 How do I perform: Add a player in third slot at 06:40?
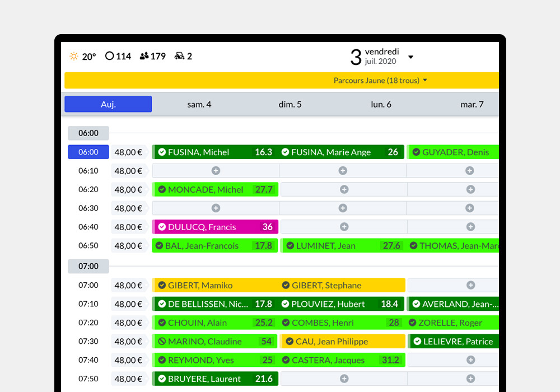(x=471, y=227)
